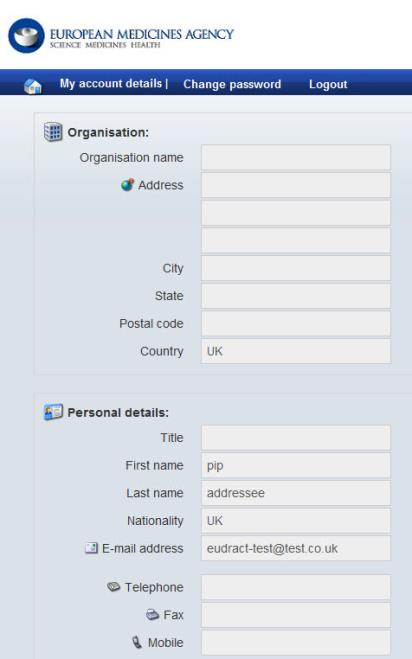Screen dimensions: 412x659
Task: Focus the Organisation name field
Action: [296, 158]
